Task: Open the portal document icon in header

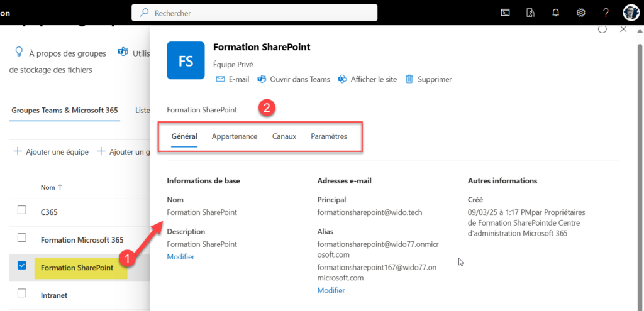Action: pyautogui.click(x=530, y=13)
